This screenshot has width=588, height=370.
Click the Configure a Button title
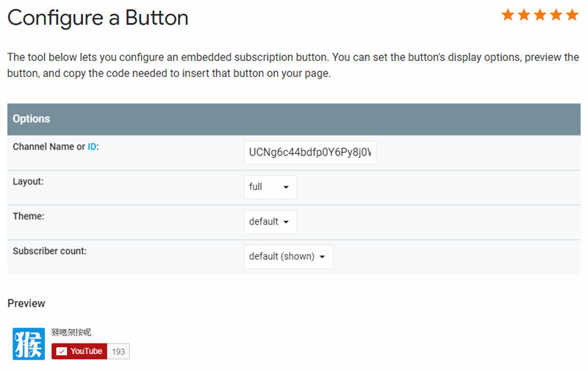point(98,18)
